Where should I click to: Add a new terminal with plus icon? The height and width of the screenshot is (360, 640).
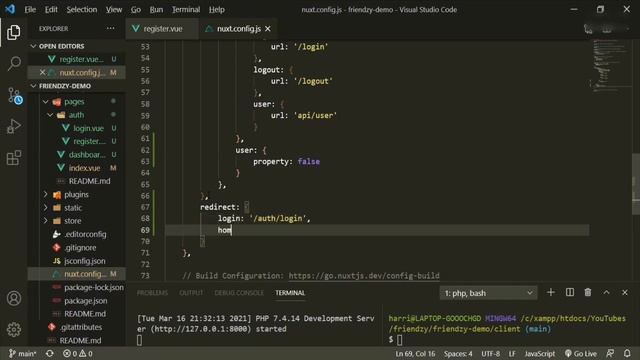point(551,292)
